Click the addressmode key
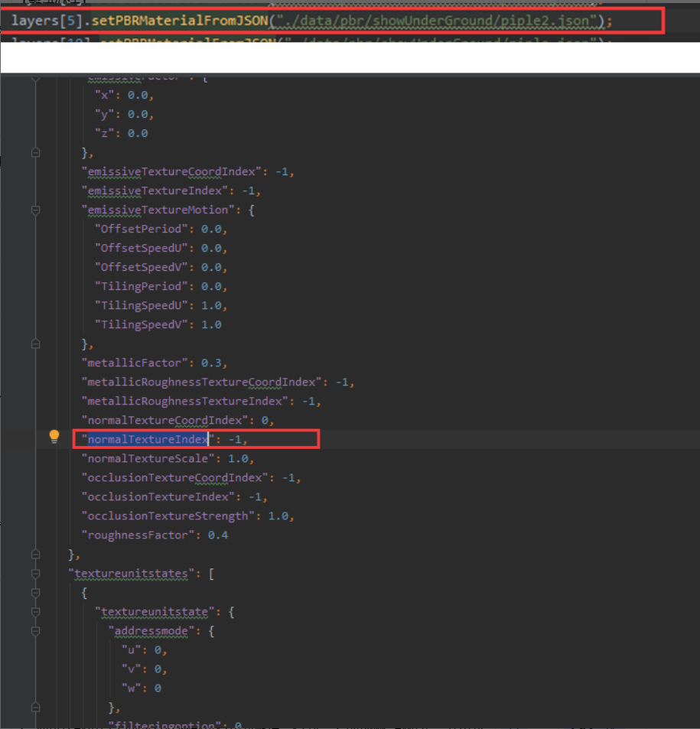The width and height of the screenshot is (700, 729). 151,631
